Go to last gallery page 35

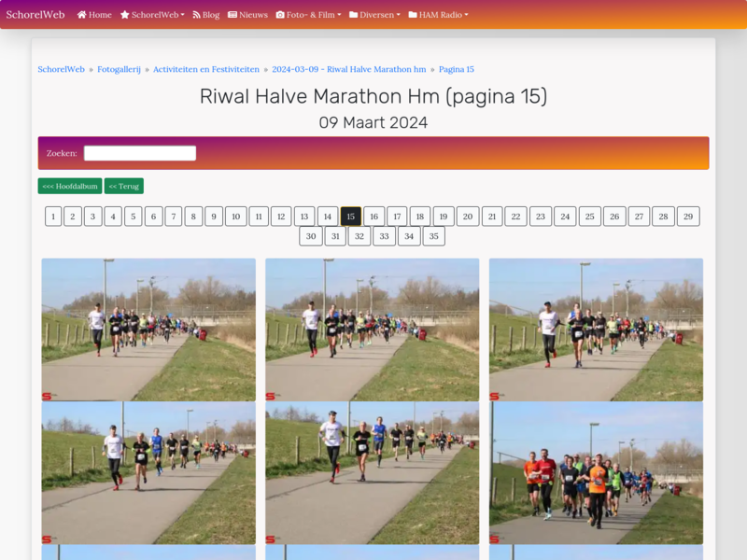433,236
